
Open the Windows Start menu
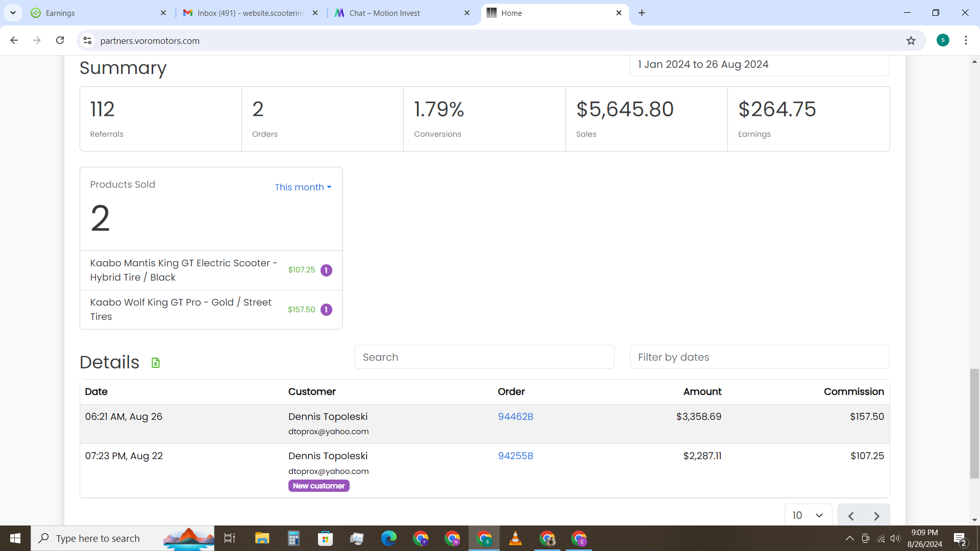15,538
